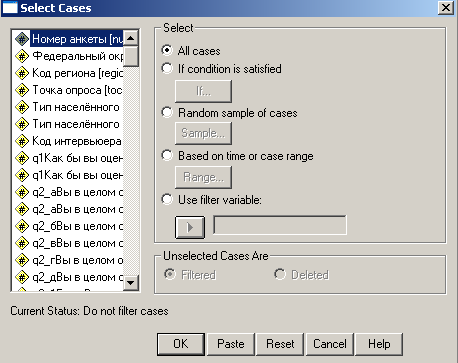Select the Код интервьюера variable icon
The width and height of the screenshot is (458, 363).
click(x=22, y=141)
